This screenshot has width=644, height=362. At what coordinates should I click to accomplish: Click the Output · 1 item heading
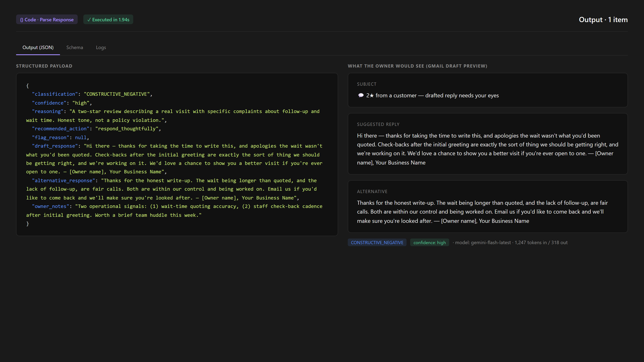(x=603, y=20)
